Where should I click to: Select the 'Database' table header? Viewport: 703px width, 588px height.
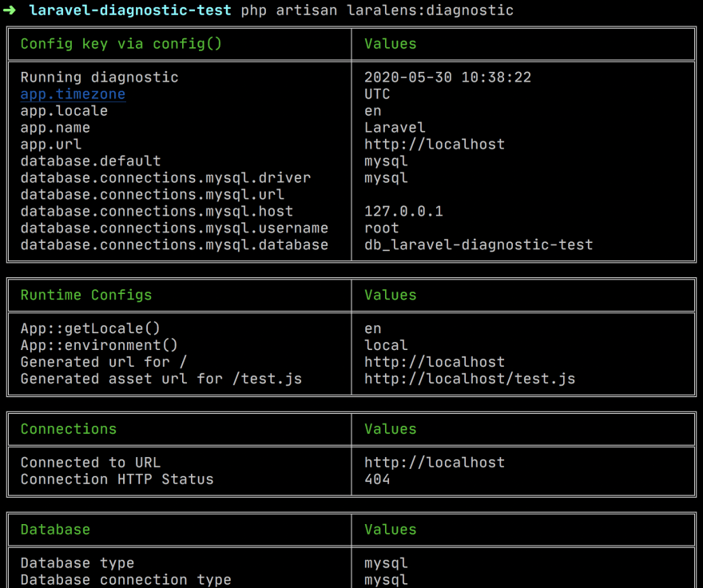55,530
